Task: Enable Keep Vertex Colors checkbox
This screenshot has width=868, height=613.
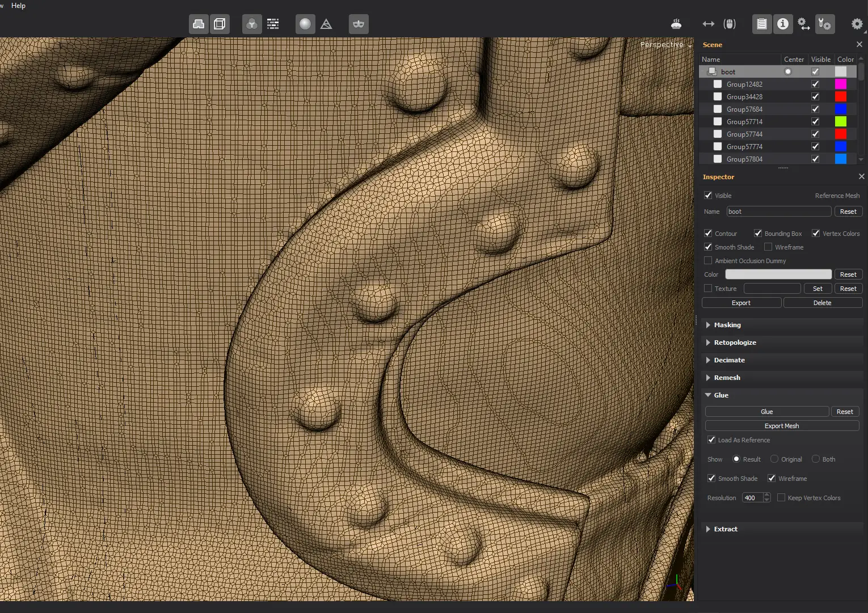Action: click(781, 497)
